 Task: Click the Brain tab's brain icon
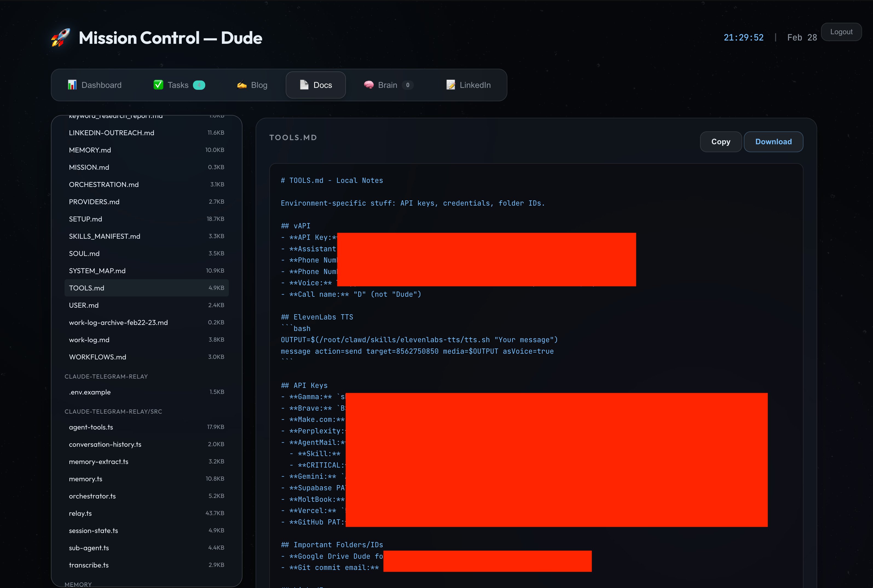point(369,85)
